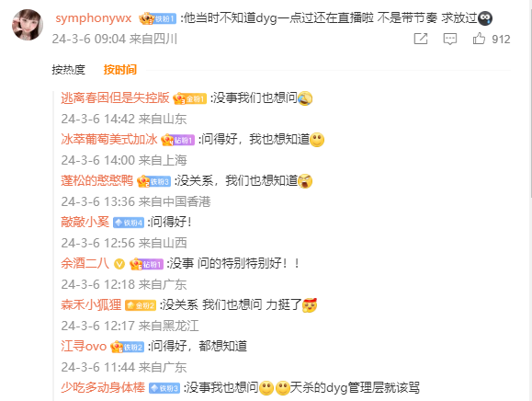Open 逃离春困但是失控版 user profile link
532x401 pixels.
coord(115,98)
